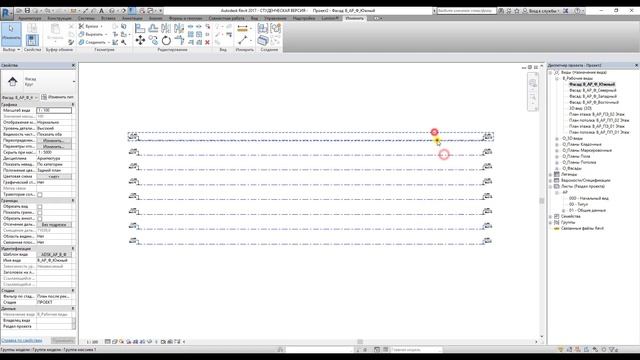Screen dimensions: 640x360
Task: Click the red Delete X icon
Action: click(x=207, y=42)
